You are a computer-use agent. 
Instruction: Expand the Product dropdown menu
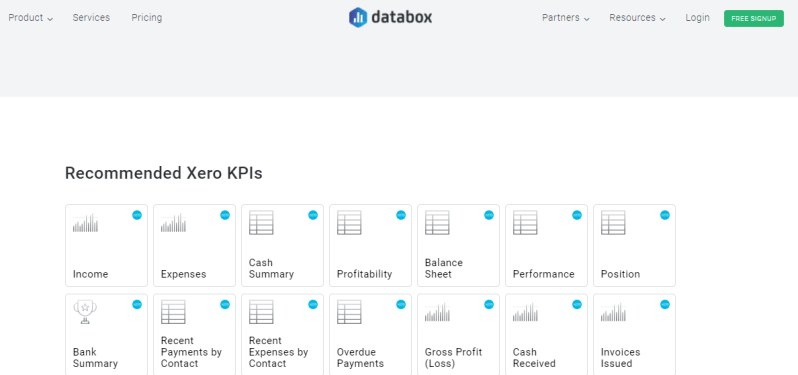[31, 18]
